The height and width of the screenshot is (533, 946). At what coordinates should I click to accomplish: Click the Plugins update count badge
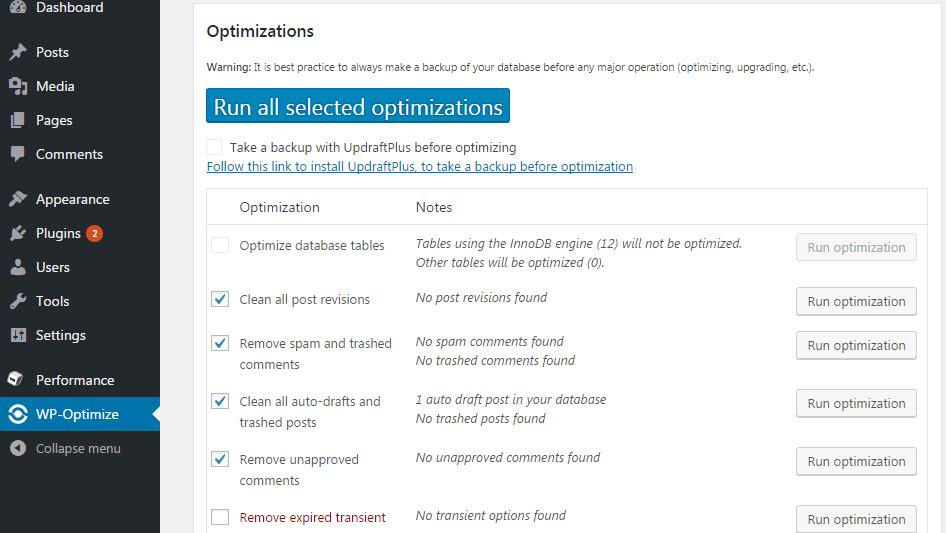(94, 233)
